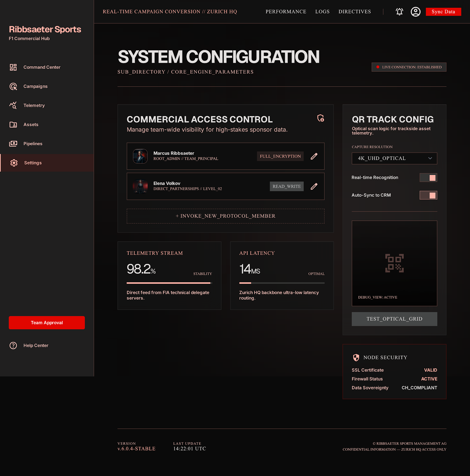Click the LIVE CONNECTION: ESTABLISHED status badge
Screen dimensions: 470x476
coord(409,67)
